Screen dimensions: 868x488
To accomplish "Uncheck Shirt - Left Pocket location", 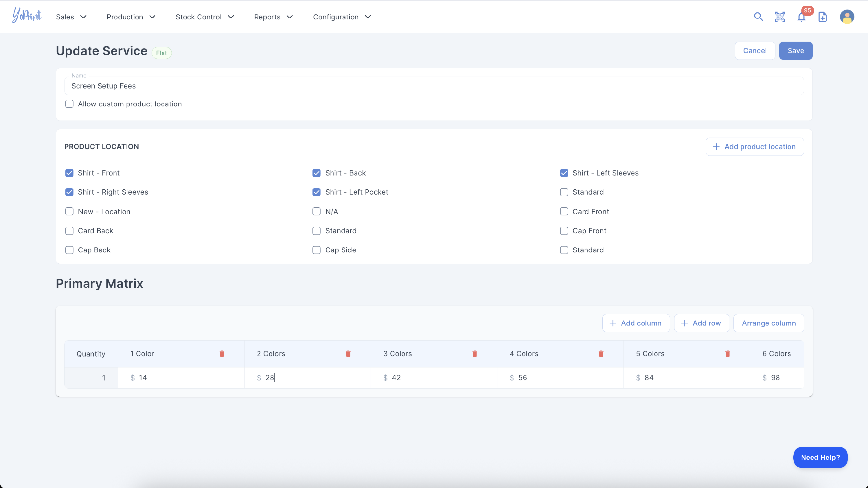I will coord(317,192).
